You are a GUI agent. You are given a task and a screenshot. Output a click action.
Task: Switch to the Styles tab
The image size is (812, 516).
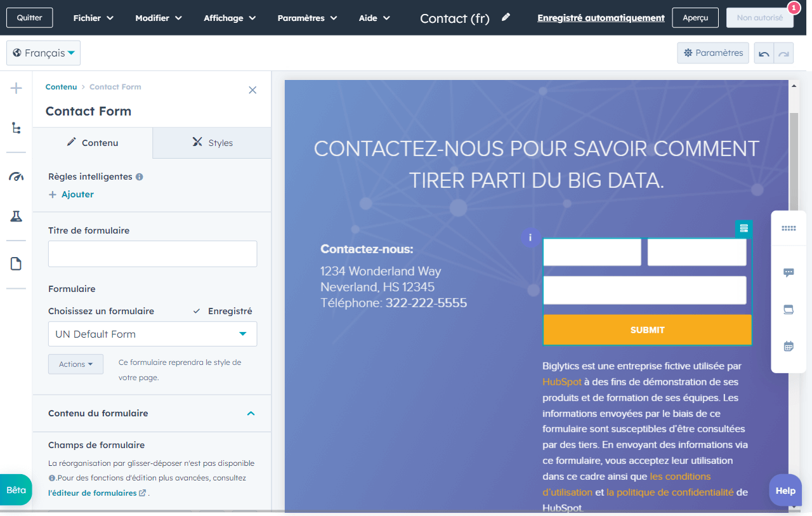click(212, 143)
